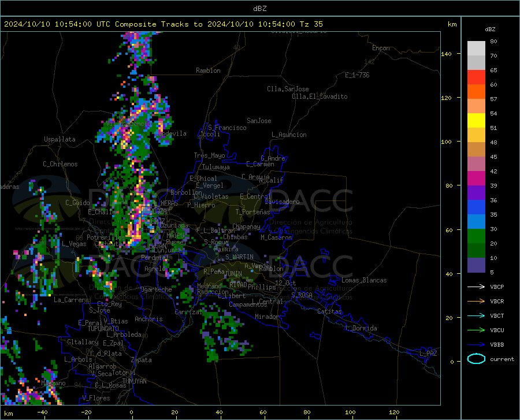Select the purple 39 dBZ legend swatch

(476, 193)
